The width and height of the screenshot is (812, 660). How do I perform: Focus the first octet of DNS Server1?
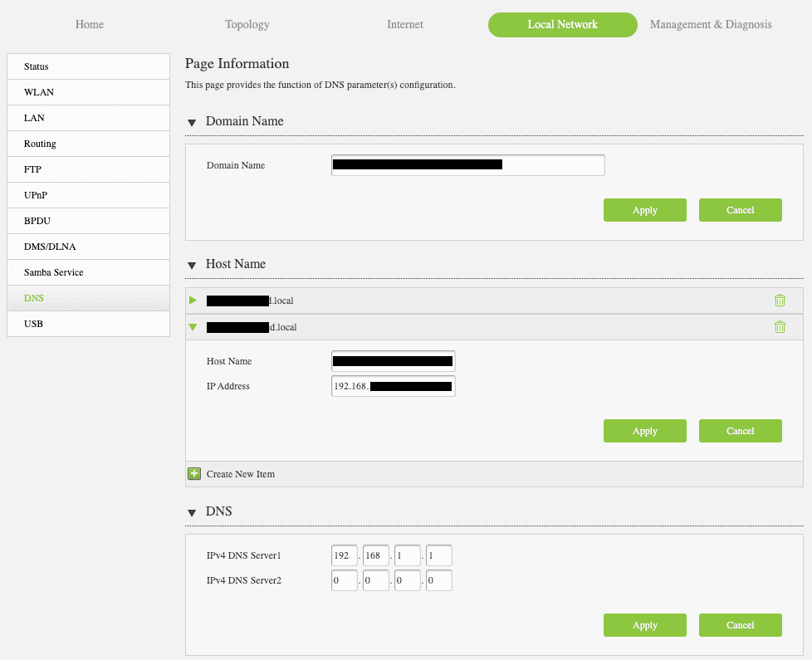pyautogui.click(x=344, y=555)
